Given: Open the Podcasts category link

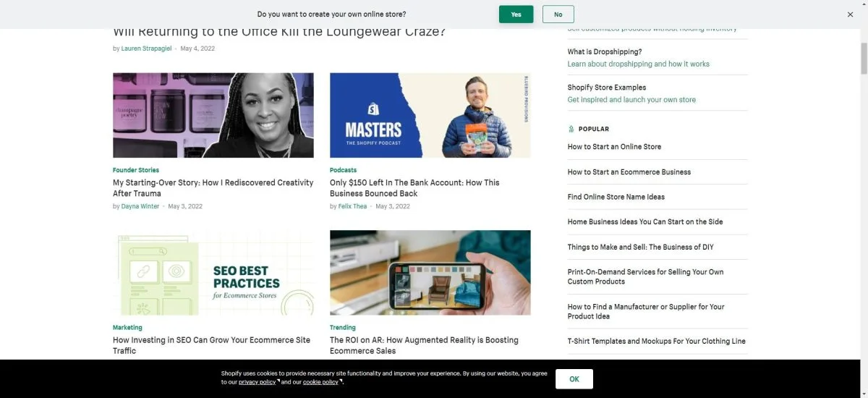Looking at the screenshot, I should [343, 170].
